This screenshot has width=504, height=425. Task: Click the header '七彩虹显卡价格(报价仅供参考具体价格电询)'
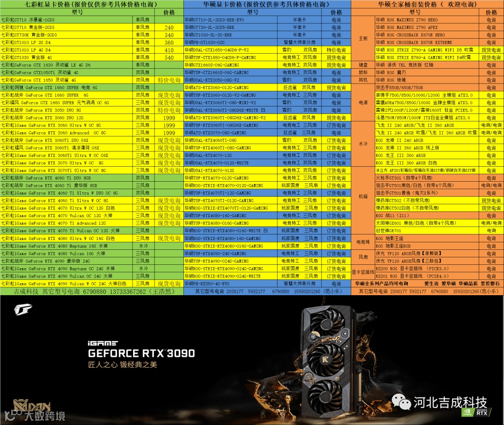coord(91,4)
